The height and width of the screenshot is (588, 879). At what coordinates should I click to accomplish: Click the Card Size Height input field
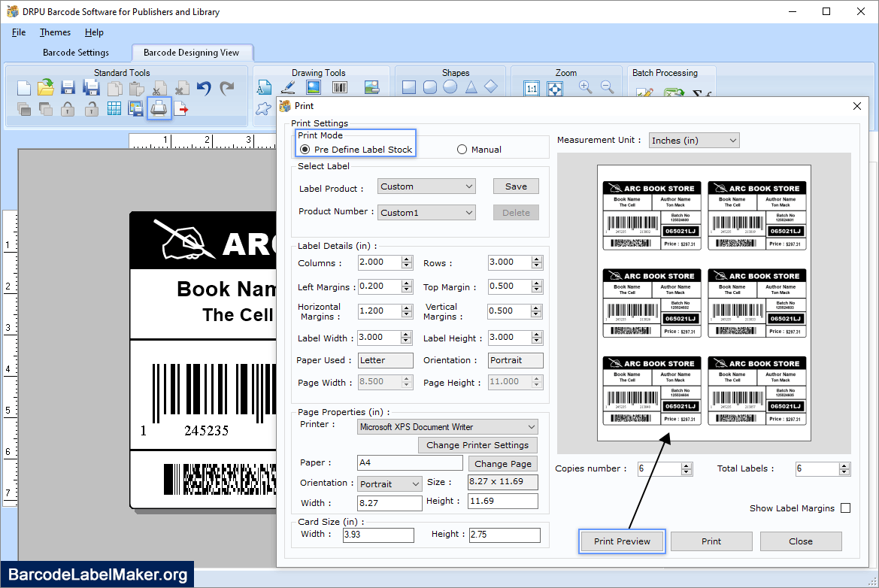tap(505, 535)
